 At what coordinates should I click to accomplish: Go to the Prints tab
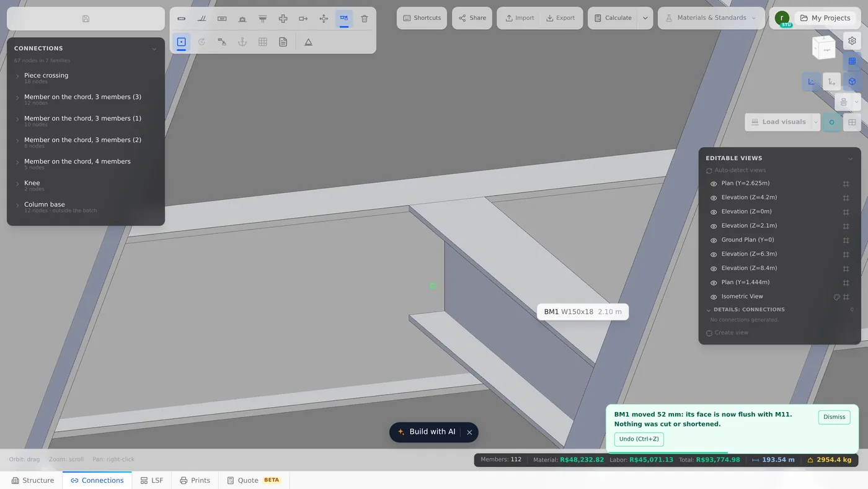(195, 480)
